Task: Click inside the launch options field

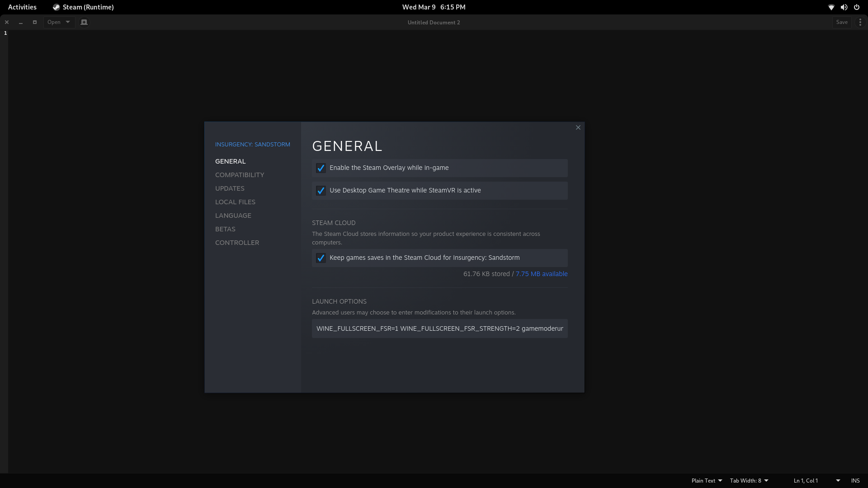Action: (x=439, y=328)
